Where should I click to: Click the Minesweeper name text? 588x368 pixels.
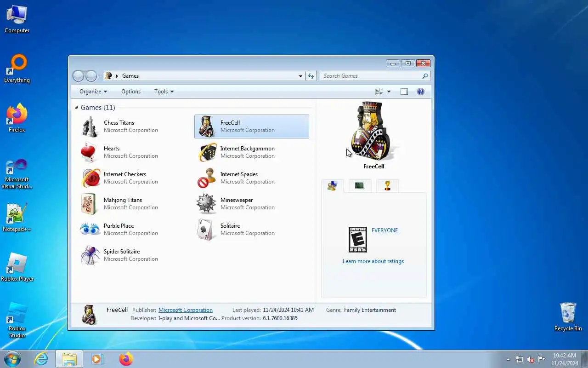(237, 200)
